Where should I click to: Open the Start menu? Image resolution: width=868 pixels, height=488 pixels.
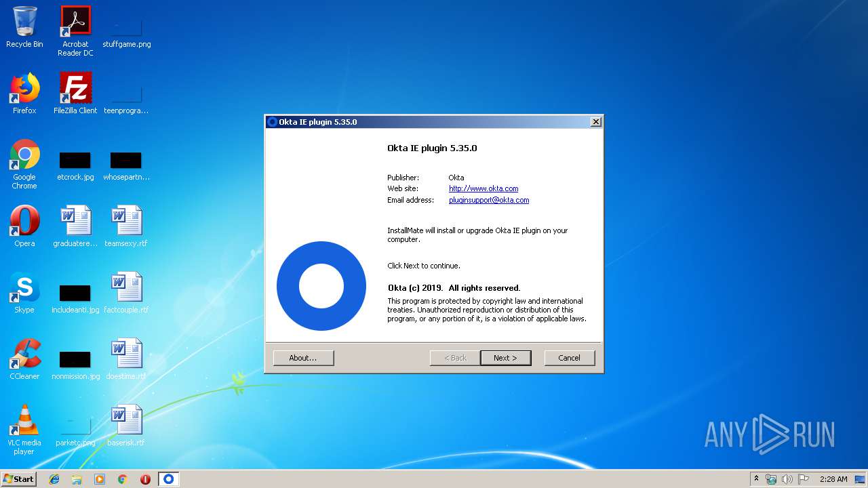click(x=19, y=479)
